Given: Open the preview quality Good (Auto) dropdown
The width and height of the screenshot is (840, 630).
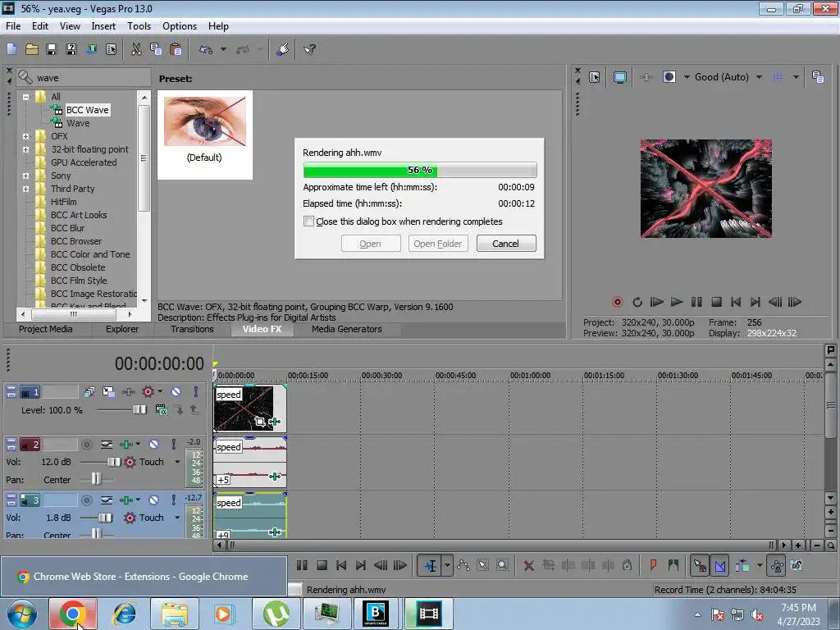Looking at the screenshot, I should click(759, 77).
